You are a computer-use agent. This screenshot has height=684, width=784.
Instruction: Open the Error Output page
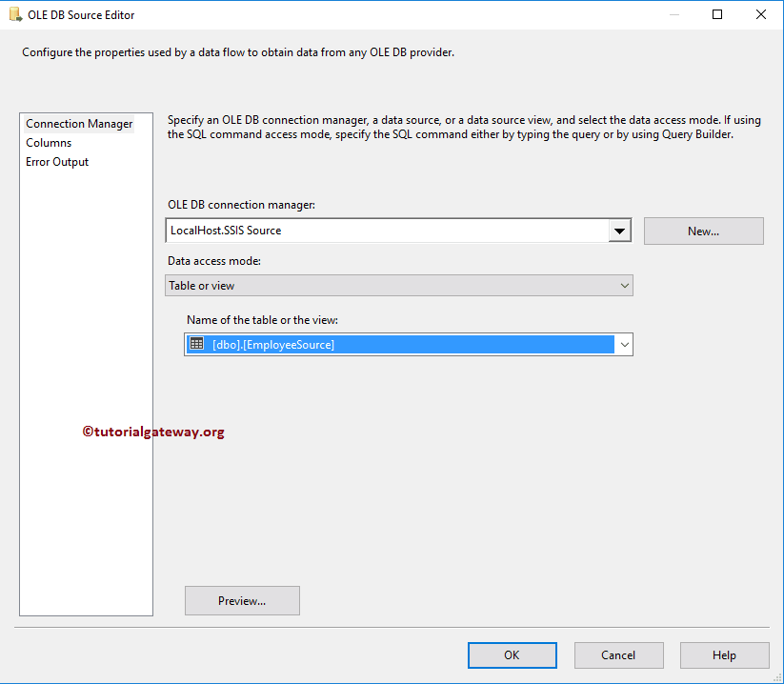(x=57, y=161)
